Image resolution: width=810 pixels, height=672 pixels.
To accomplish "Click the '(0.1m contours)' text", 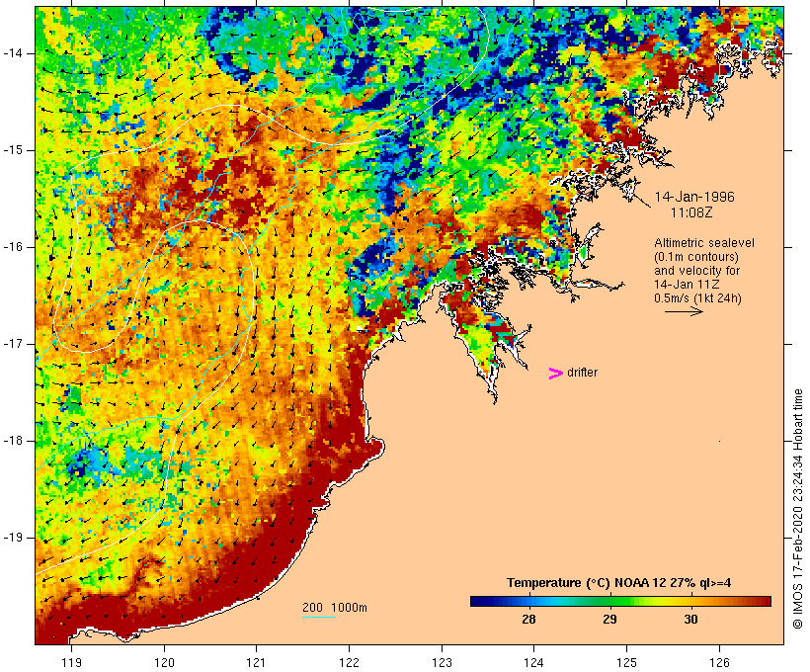I will click(696, 257).
